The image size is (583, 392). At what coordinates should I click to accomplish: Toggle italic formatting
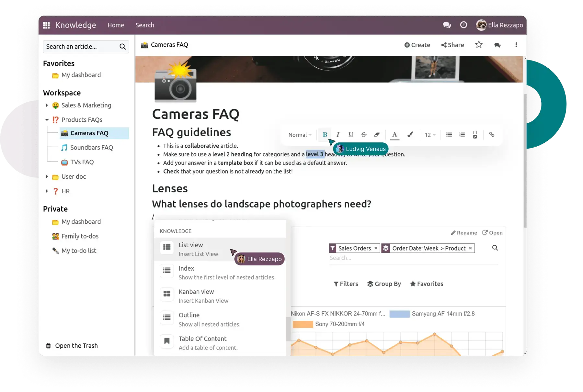338,134
